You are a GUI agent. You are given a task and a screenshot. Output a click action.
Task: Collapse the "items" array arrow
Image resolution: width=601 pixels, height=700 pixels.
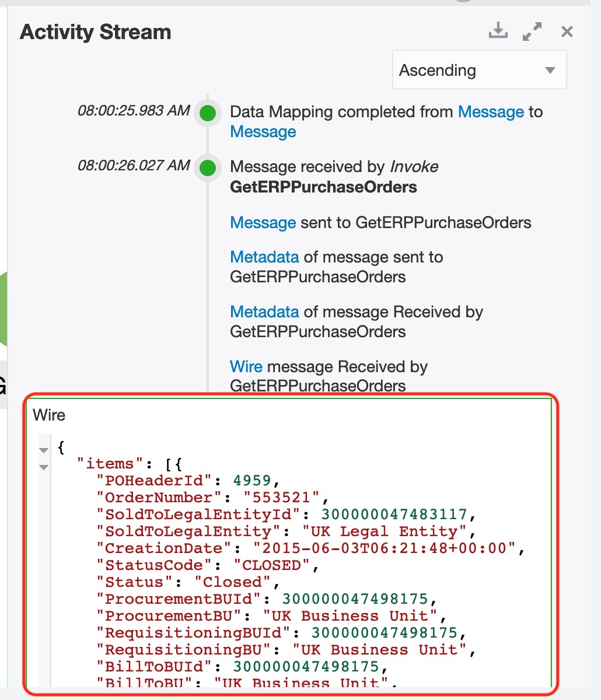pos(44,467)
